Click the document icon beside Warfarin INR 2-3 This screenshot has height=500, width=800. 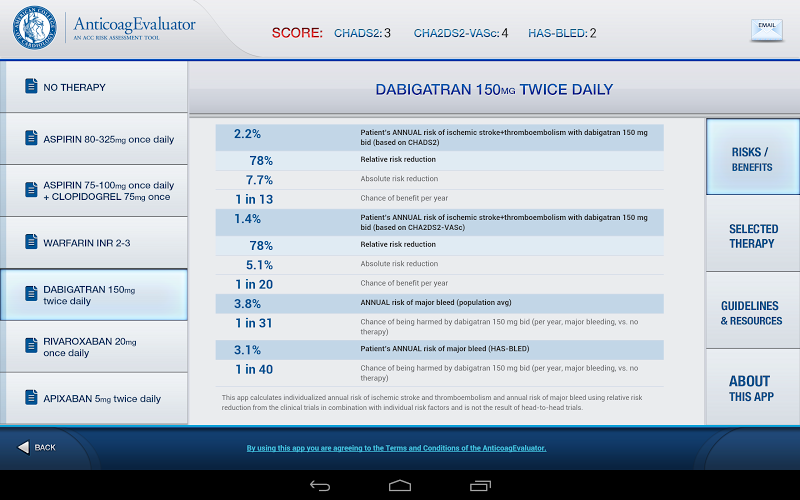(31, 242)
